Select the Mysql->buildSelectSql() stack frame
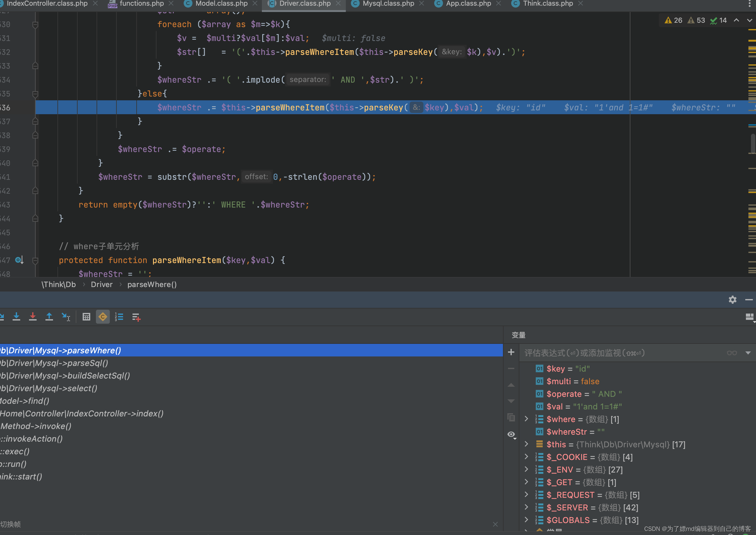Screen dimensions: 756x535 (x=66, y=376)
